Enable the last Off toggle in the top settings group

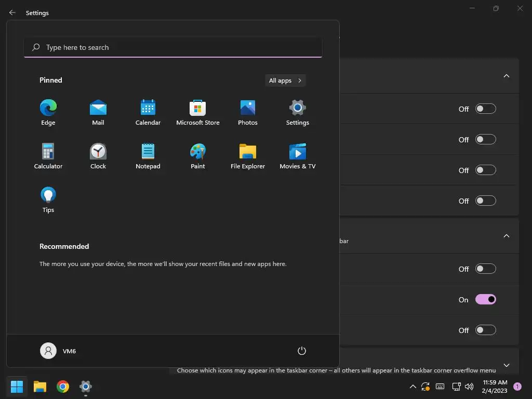click(486, 201)
